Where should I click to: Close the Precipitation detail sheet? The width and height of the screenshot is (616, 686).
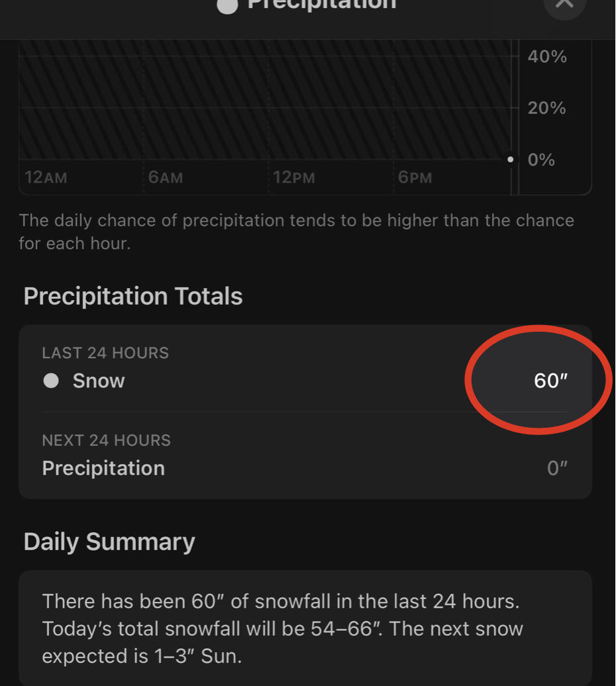564,4
